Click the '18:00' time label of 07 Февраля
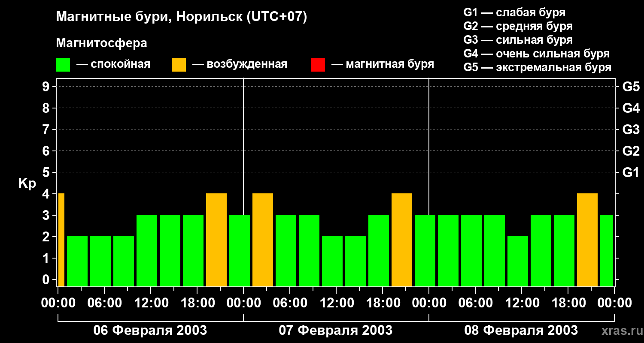The image size is (644, 343). 383,303
